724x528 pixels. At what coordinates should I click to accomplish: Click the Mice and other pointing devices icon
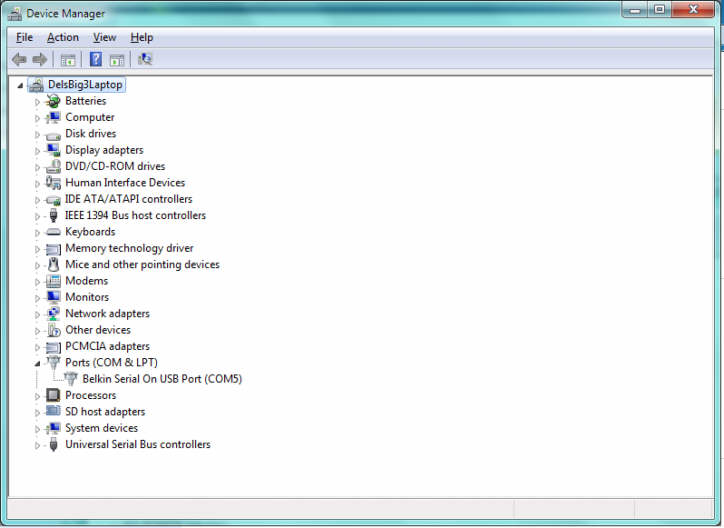54,264
